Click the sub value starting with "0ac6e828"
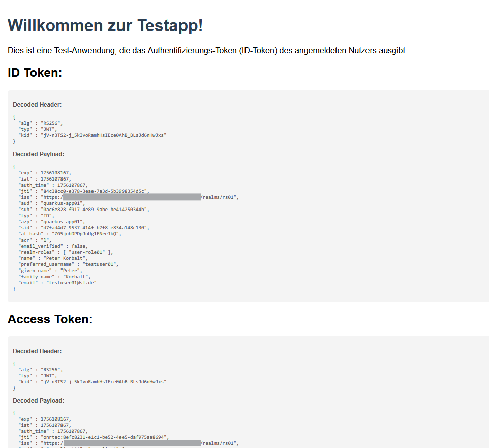This screenshot has height=448, width=489. point(95,210)
